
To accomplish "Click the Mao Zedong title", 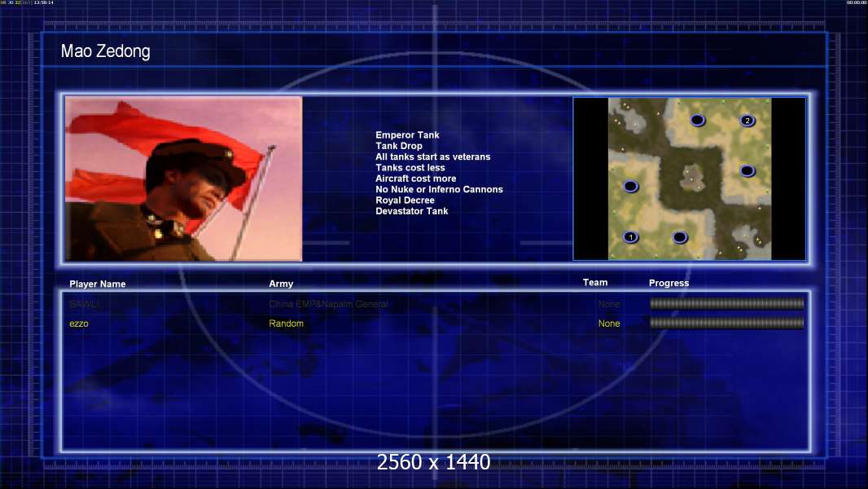I will click(105, 51).
